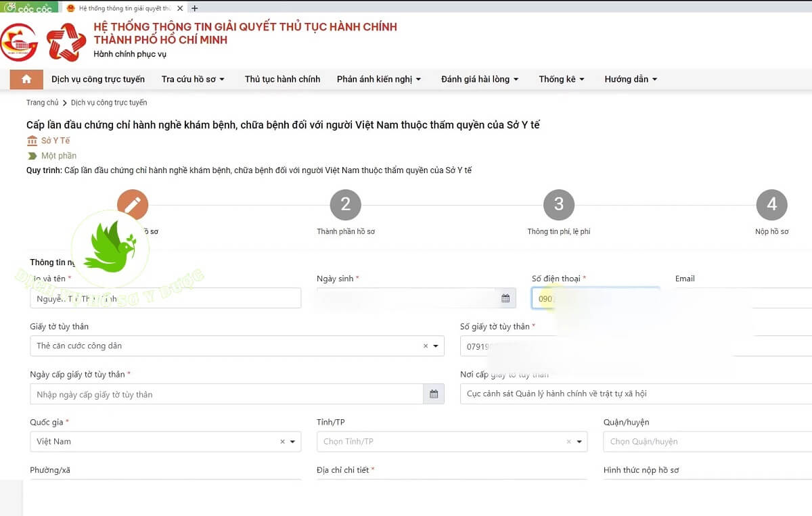The image size is (812, 516).
Task: Go to step 2 Thành phần hồ sơ circle
Action: pos(346,204)
